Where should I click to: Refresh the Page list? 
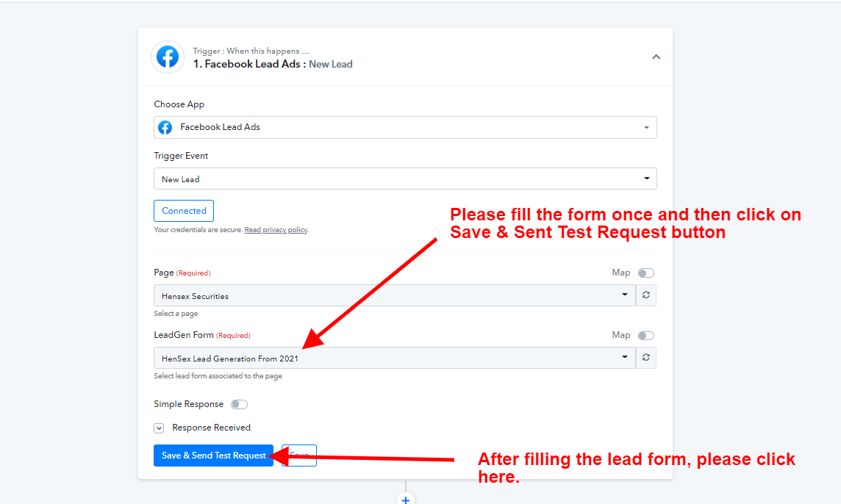[x=645, y=295]
